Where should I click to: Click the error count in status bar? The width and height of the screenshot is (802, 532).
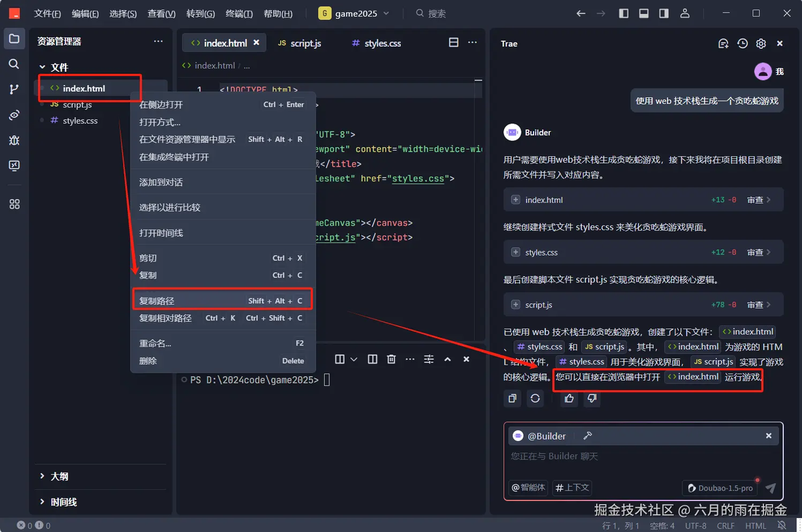[25, 525]
